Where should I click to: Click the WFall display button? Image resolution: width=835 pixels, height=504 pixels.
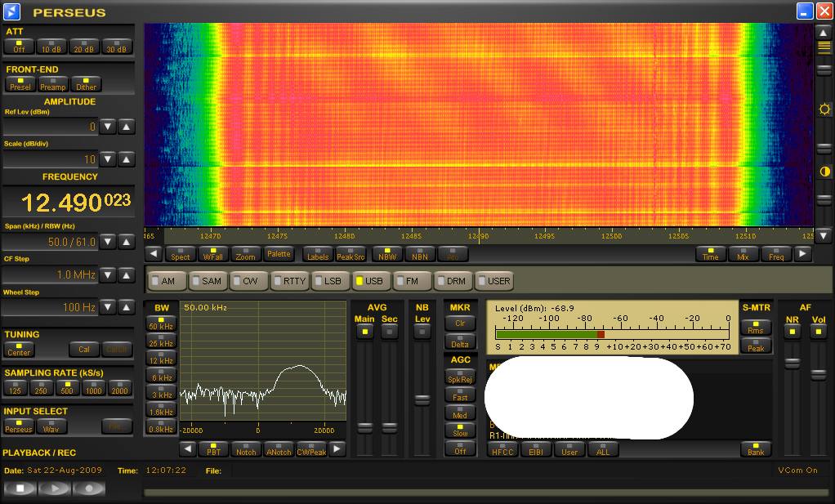coord(213,254)
